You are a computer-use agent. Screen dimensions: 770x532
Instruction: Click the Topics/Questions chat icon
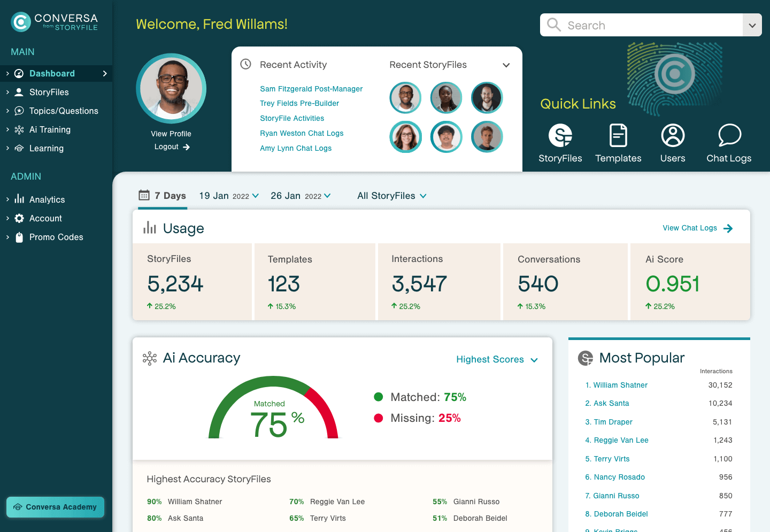pos(19,111)
